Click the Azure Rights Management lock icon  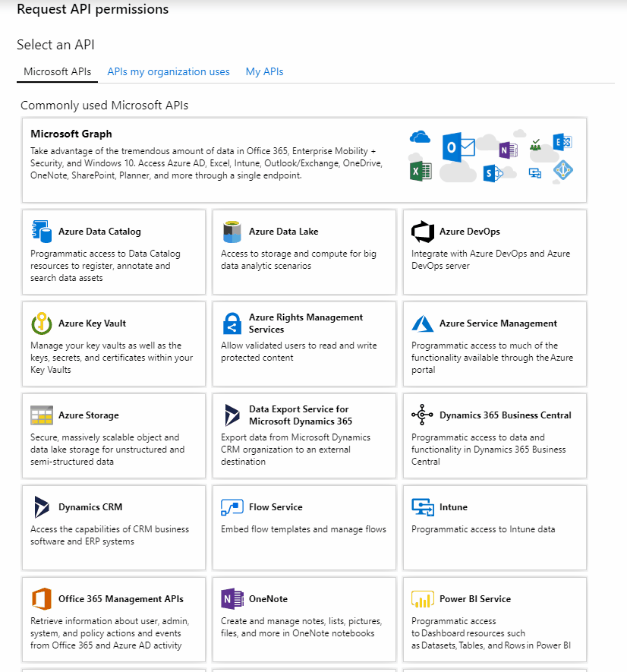click(232, 323)
